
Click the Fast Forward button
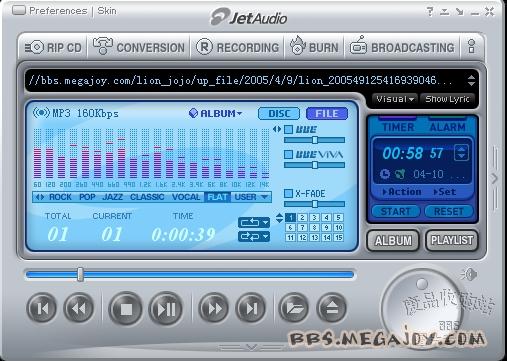(214, 308)
